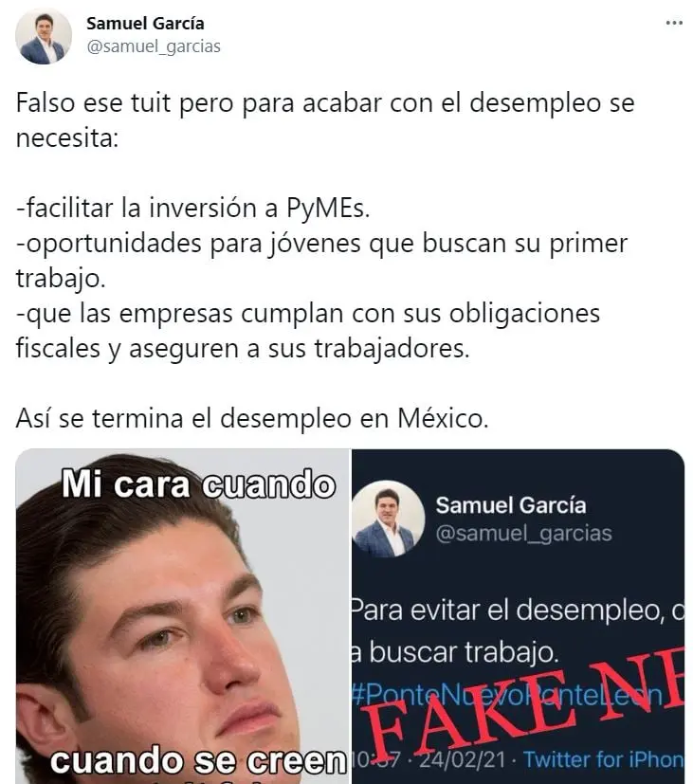
Task: Click the 'cuando se creen' bottom caption
Action: click(198, 761)
